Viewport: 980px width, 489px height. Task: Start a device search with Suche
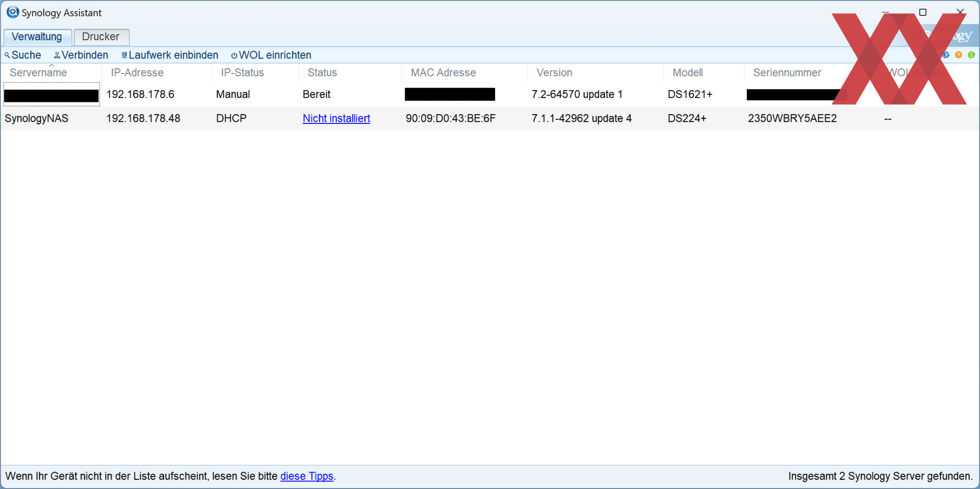point(23,55)
